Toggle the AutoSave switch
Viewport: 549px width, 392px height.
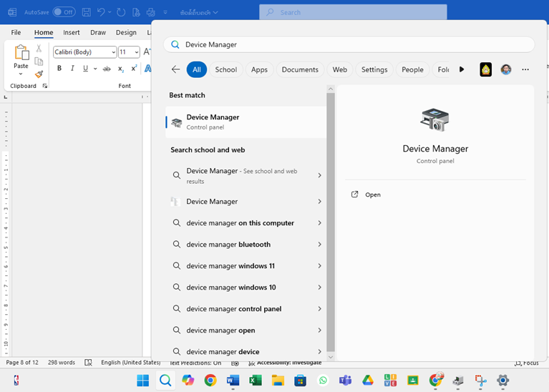(x=64, y=12)
